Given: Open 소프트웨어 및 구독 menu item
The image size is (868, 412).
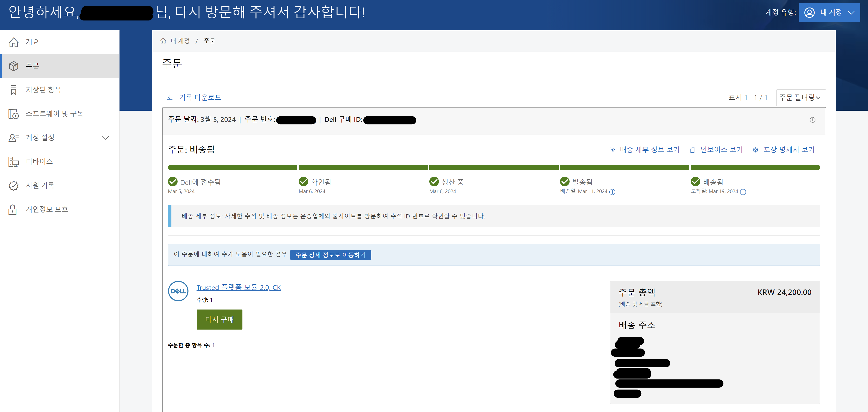Looking at the screenshot, I should point(60,114).
